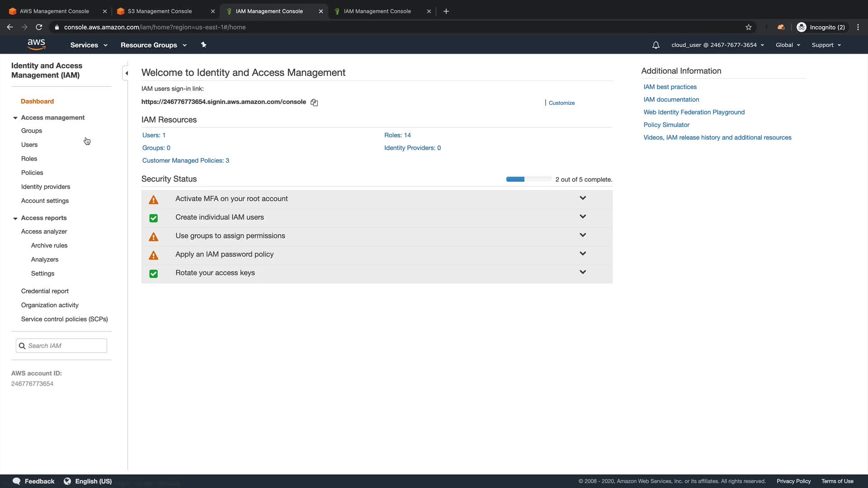Screen dimensions: 868x488
Task: Click the AWS logo home icon
Action: tap(36, 44)
